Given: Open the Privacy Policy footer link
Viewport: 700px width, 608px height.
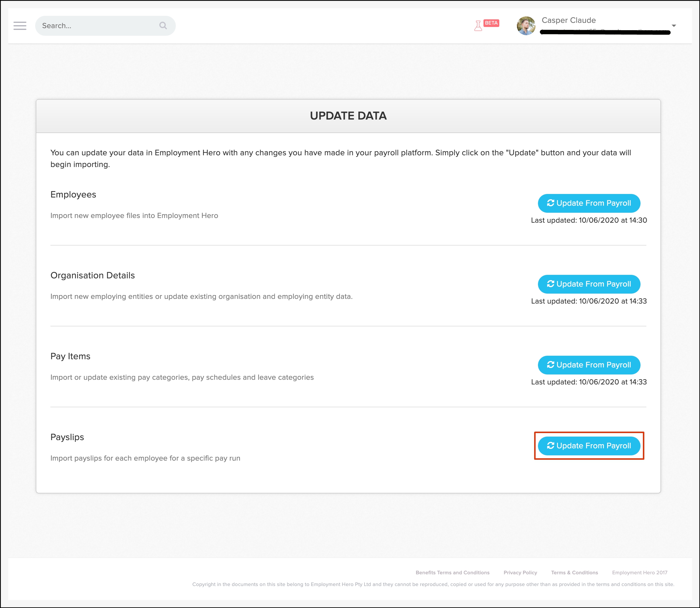Looking at the screenshot, I should 520,572.
